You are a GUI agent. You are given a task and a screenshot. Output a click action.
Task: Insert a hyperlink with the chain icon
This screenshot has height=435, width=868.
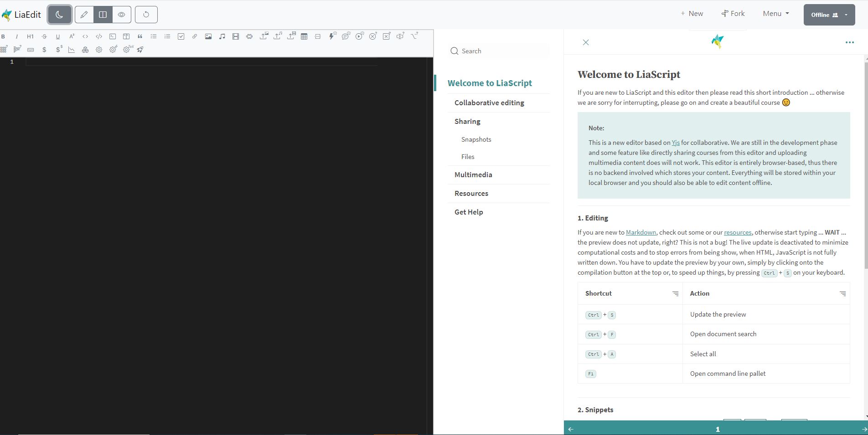tap(195, 36)
